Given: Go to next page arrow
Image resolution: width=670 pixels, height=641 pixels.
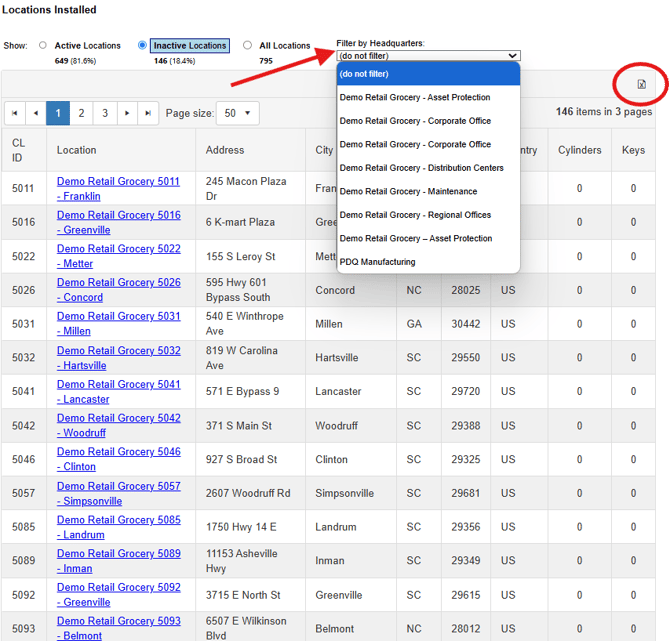Looking at the screenshot, I should pos(127,113).
